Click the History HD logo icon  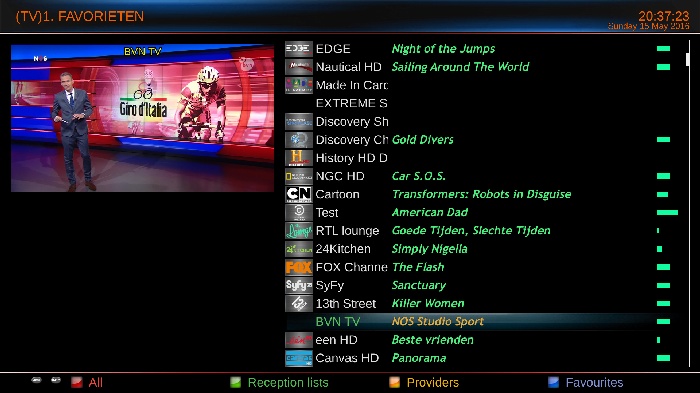click(x=299, y=158)
